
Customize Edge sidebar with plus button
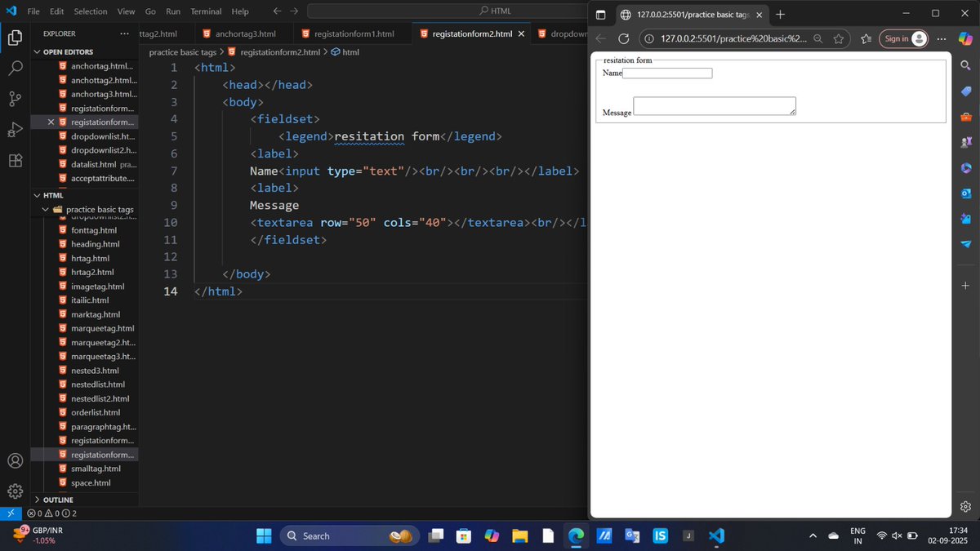click(965, 286)
